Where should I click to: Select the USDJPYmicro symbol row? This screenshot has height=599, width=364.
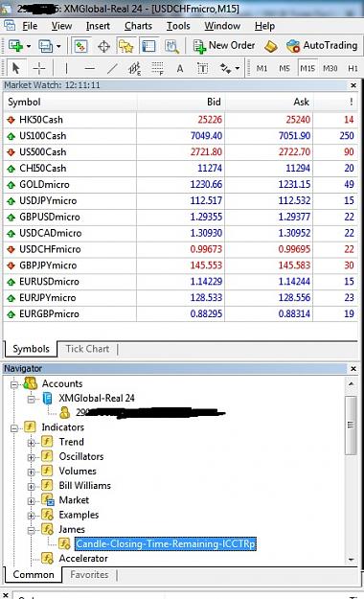180,200
